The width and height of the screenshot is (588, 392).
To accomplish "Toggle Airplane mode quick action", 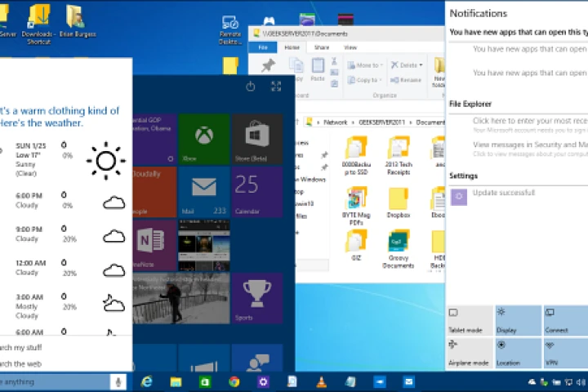I will [x=470, y=353].
